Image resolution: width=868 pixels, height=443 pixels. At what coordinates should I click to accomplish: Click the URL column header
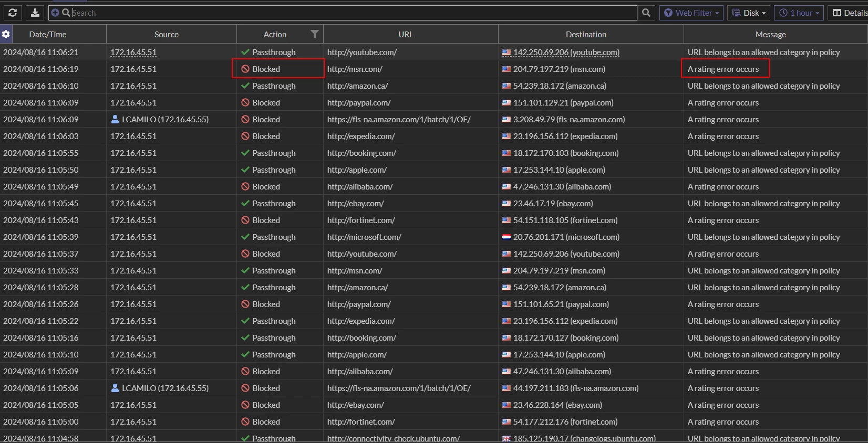coord(406,34)
